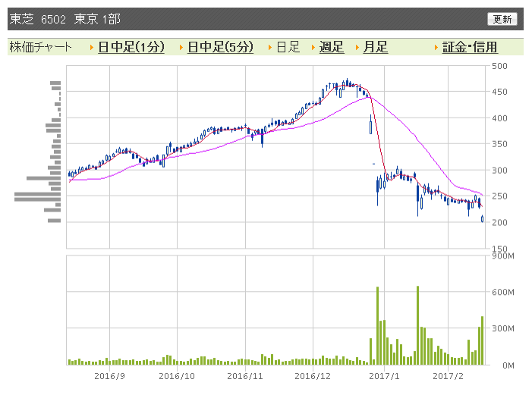Image resolution: width=532 pixels, height=395 pixels.
Task: Click the 500 price axis label
Action: click(499, 66)
